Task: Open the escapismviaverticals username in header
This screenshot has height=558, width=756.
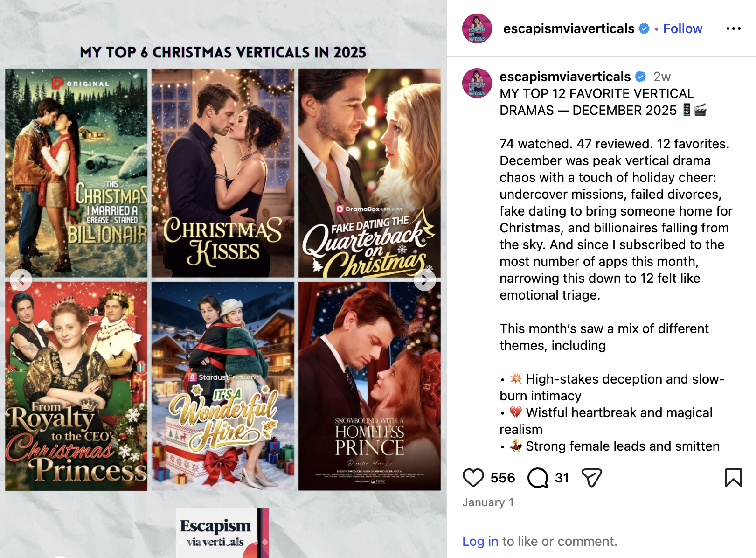Action: click(x=569, y=28)
